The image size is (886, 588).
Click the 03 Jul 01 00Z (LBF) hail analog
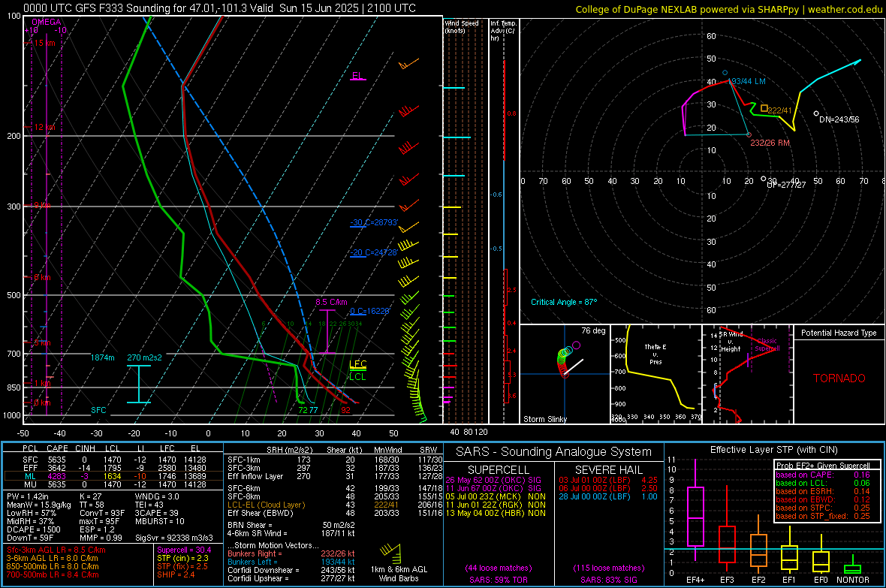[608, 480]
